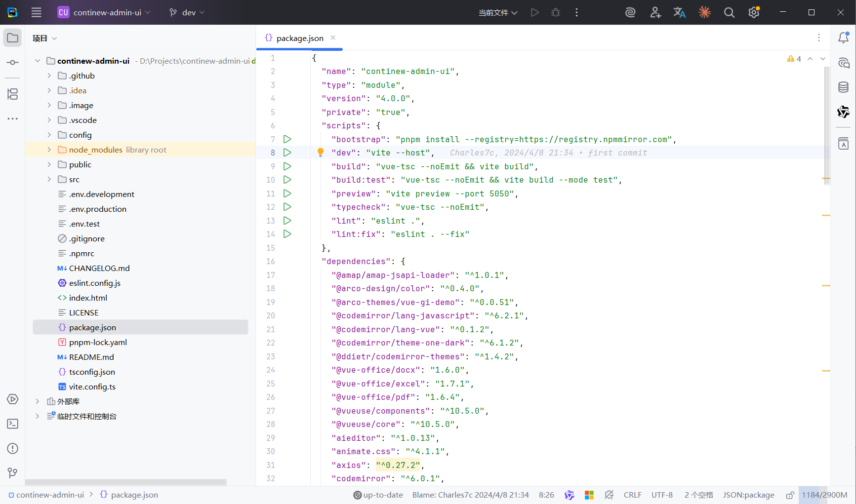Expand the 外部库 node

[x=38, y=401]
